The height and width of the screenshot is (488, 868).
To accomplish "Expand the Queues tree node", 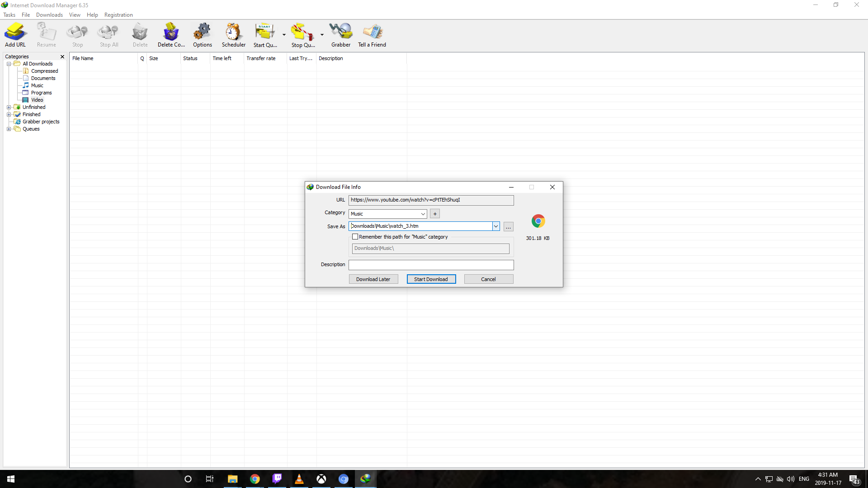I will point(9,129).
